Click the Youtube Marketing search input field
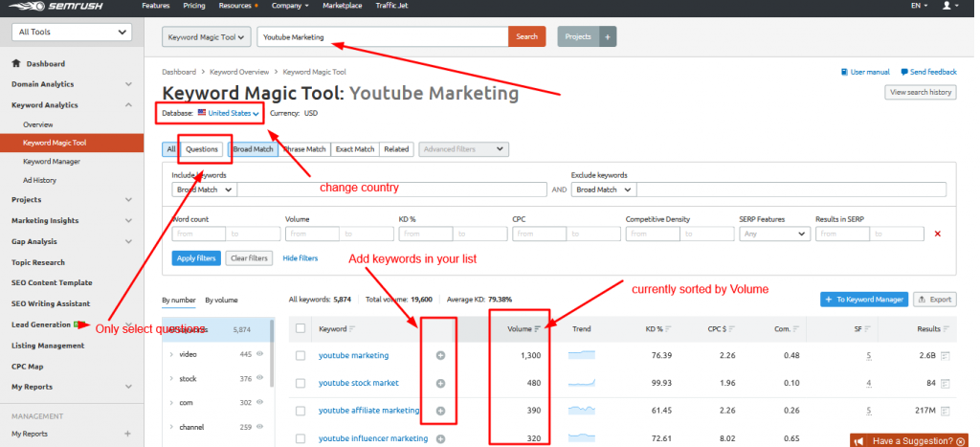The height and width of the screenshot is (447, 980). tap(383, 37)
